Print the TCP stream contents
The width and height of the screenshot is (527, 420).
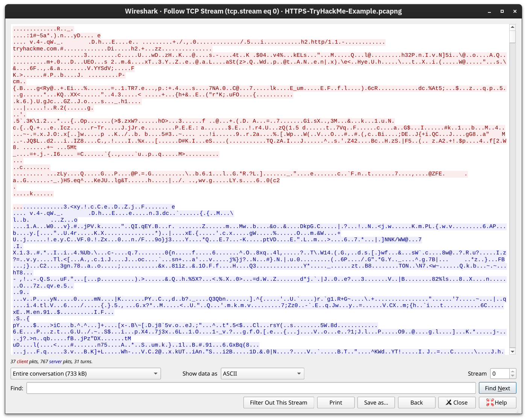coord(336,402)
